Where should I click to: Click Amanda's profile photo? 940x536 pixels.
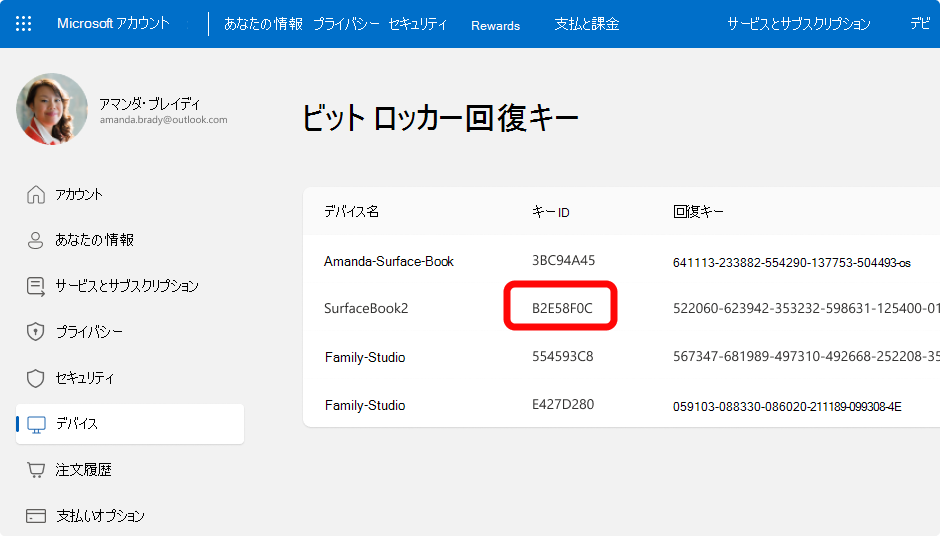tap(52, 109)
